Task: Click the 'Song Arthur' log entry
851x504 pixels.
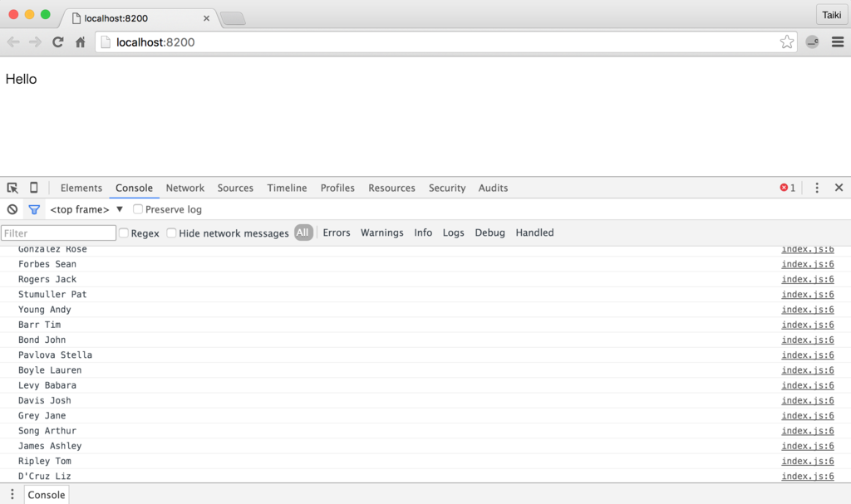Action: point(47,431)
